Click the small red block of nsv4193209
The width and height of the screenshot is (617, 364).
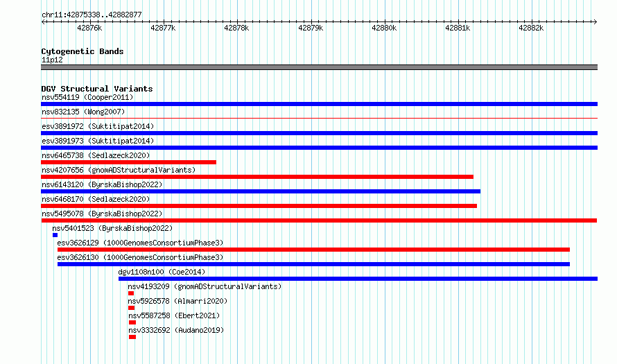(131, 293)
